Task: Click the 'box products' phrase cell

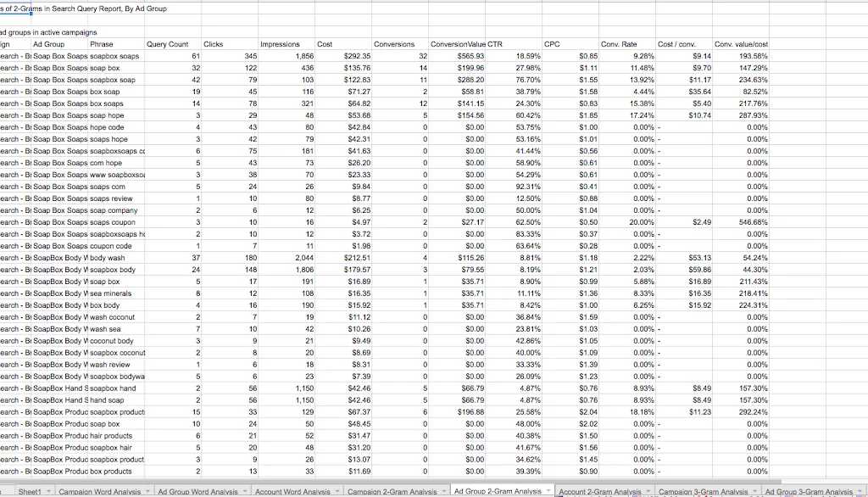Action: 116,472
